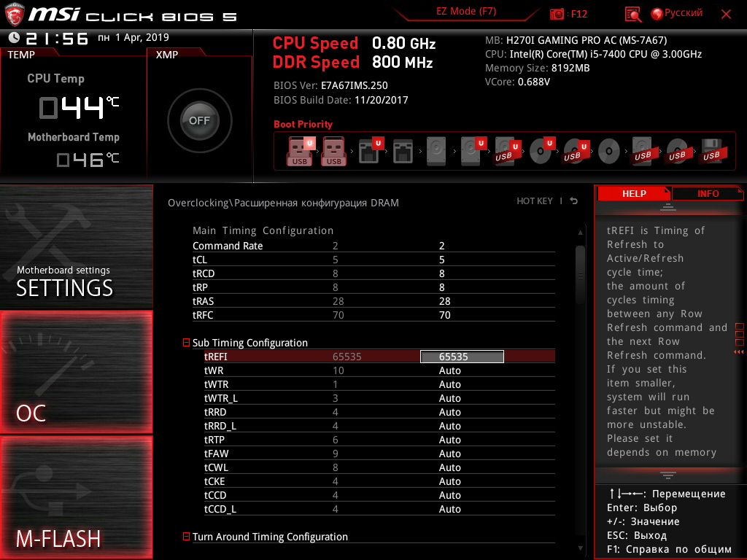The height and width of the screenshot is (560, 747).
Task: Select the UEFI USB hard disk boot icon
Action: coord(506,152)
